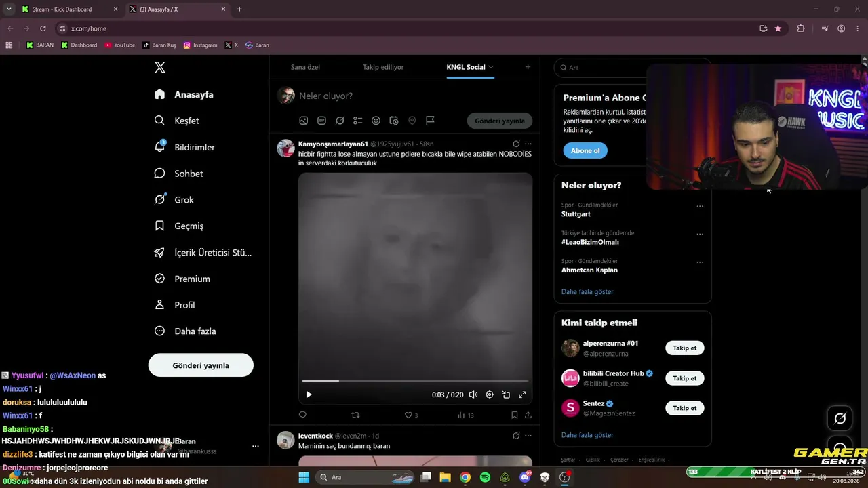The image size is (868, 488).
Task: Add a poll to new post
Action: coord(358,121)
